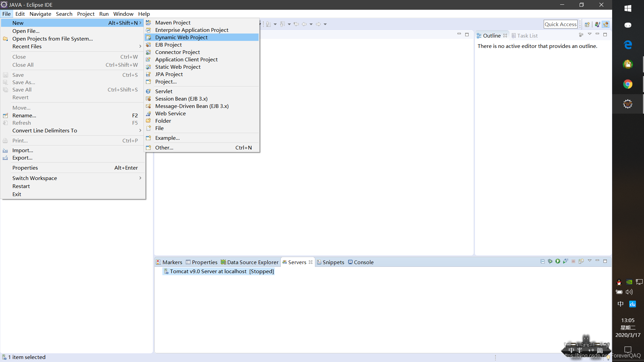Click the Open Perspective toolbar icon
Screen dimensions: 644x362
[587, 24]
